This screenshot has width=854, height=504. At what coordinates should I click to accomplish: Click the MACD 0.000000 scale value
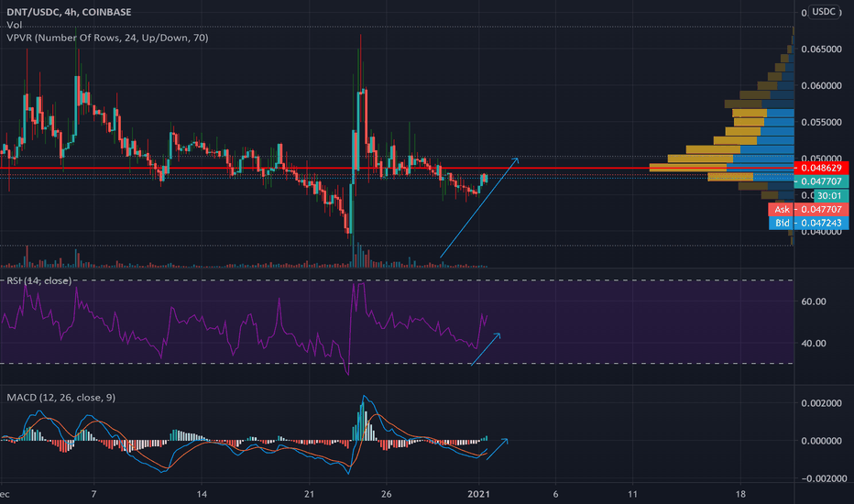(821, 441)
